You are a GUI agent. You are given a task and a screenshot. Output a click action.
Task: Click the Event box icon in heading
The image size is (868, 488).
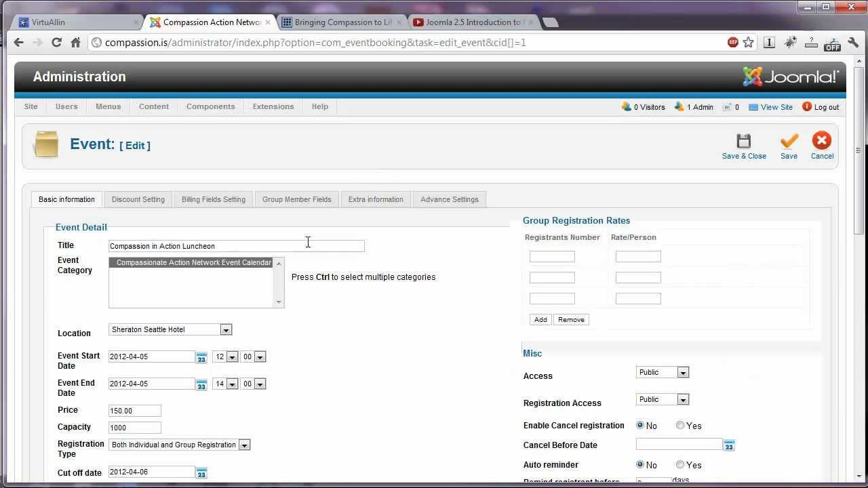[46, 144]
